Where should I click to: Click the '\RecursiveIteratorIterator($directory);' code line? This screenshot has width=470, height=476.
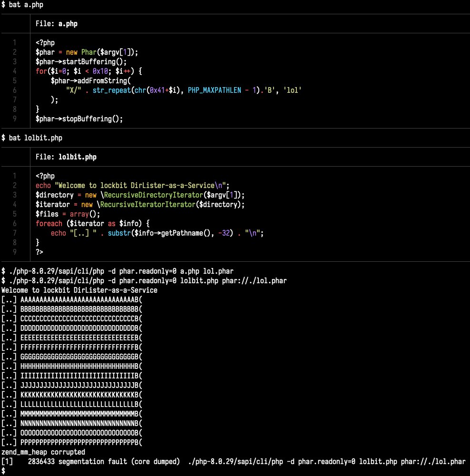click(140, 204)
